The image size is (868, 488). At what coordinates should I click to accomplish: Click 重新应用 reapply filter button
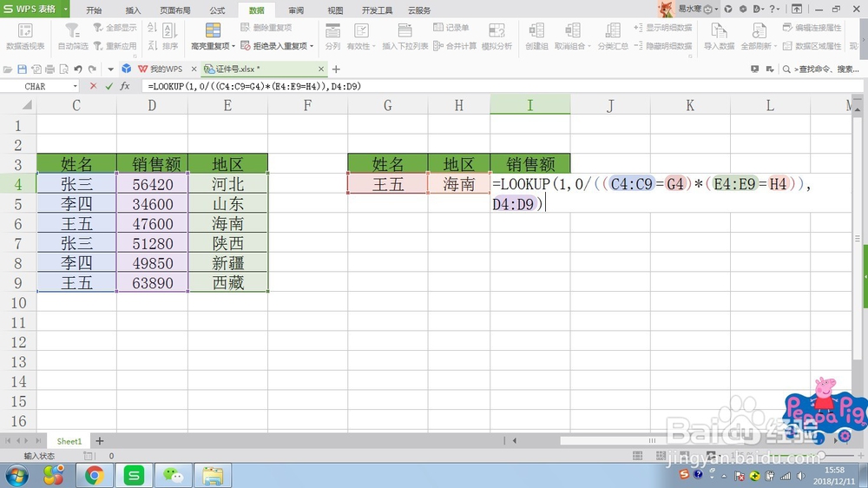point(115,46)
